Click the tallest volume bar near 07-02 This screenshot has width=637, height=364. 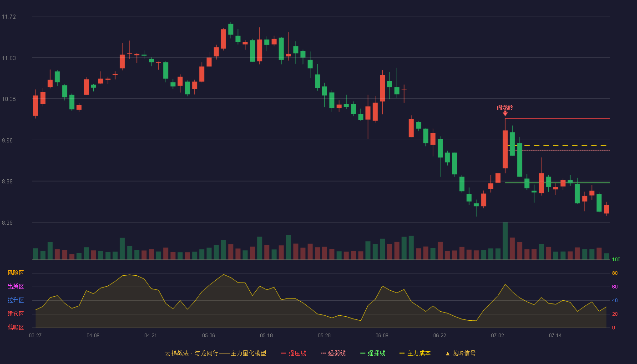point(505,241)
